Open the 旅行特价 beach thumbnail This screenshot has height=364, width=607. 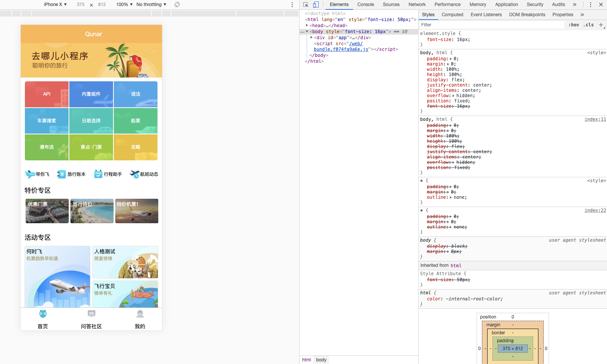[92, 211]
